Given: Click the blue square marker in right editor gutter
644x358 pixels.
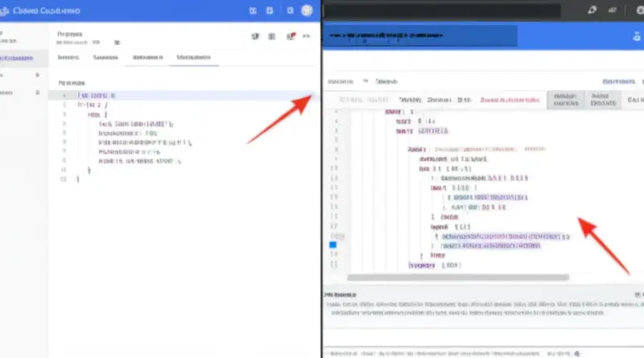Looking at the screenshot, I should [332, 245].
